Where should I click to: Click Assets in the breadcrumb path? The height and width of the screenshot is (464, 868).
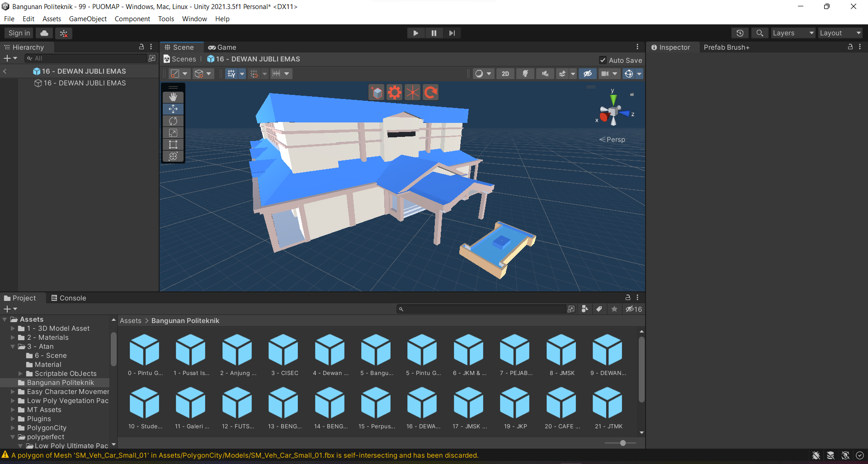pos(130,321)
